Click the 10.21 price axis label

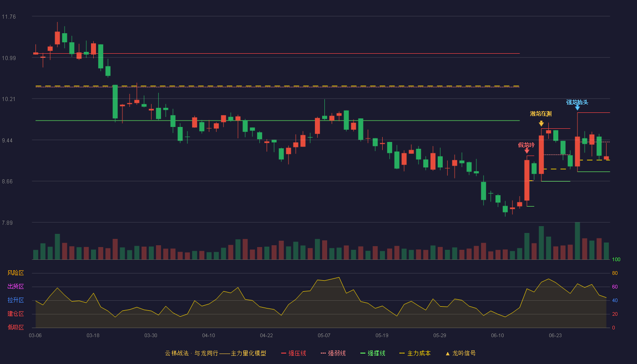[x=9, y=99]
